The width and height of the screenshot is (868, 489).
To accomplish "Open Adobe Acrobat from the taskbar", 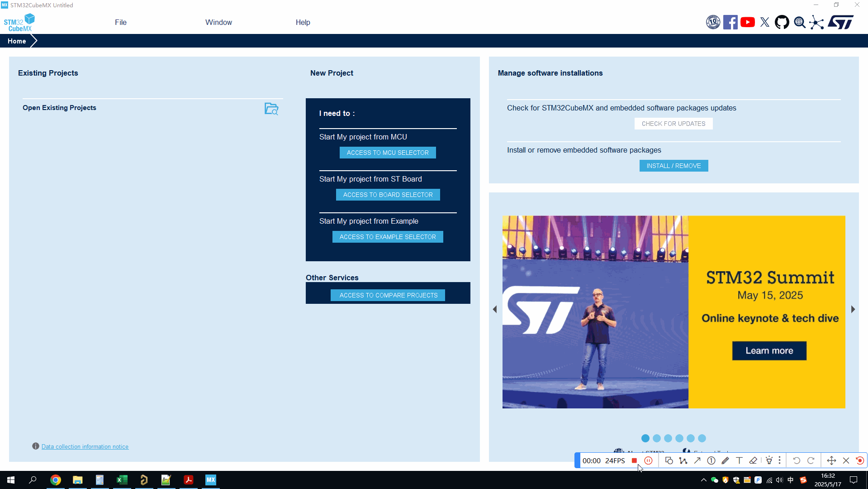I will point(189,480).
